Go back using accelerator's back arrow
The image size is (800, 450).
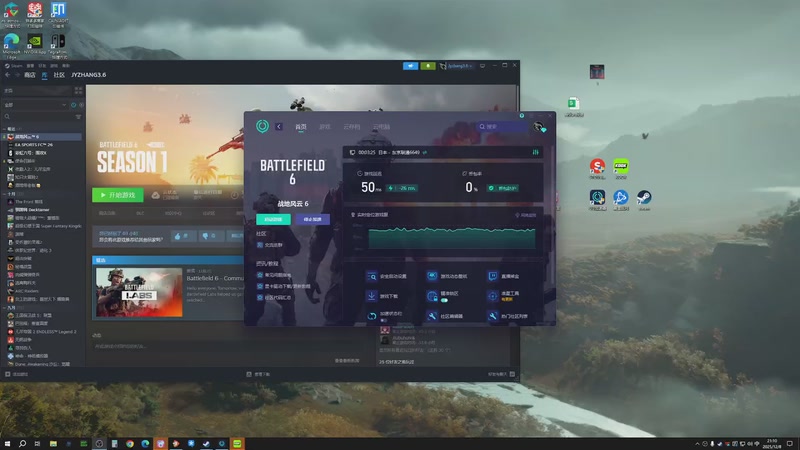click(x=279, y=127)
